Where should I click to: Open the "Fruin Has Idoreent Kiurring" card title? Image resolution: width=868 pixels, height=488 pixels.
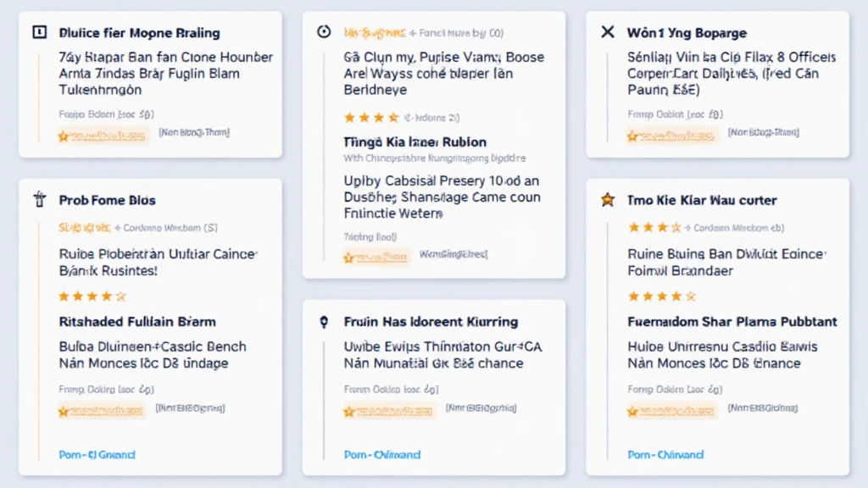[x=431, y=322]
